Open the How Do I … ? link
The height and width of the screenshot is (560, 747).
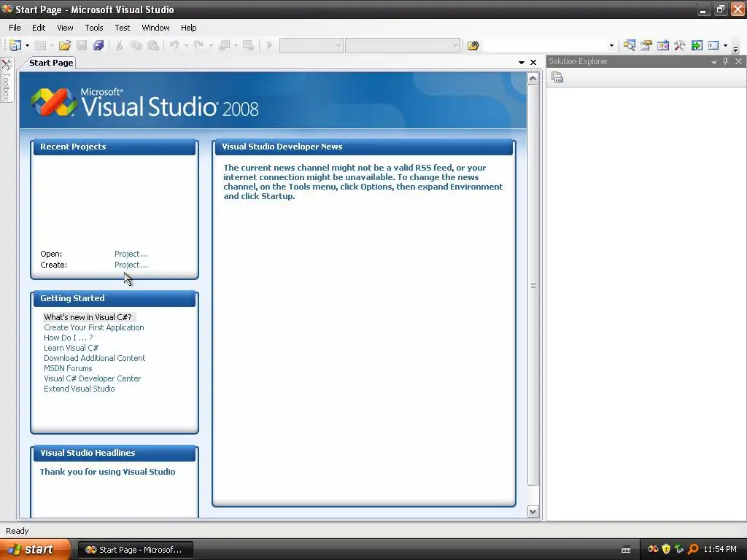pyautogui.click(x=69, y=338)
